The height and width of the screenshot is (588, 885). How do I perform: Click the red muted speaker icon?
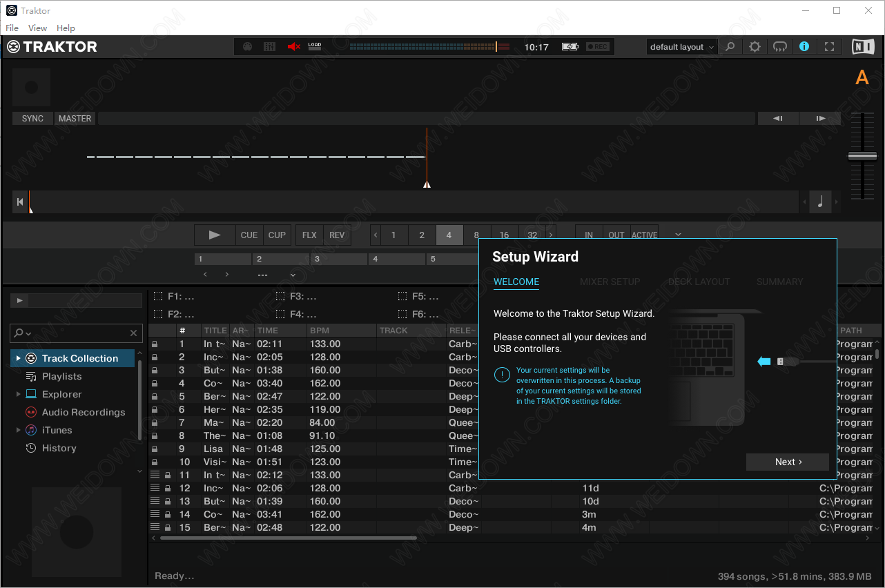294,47
